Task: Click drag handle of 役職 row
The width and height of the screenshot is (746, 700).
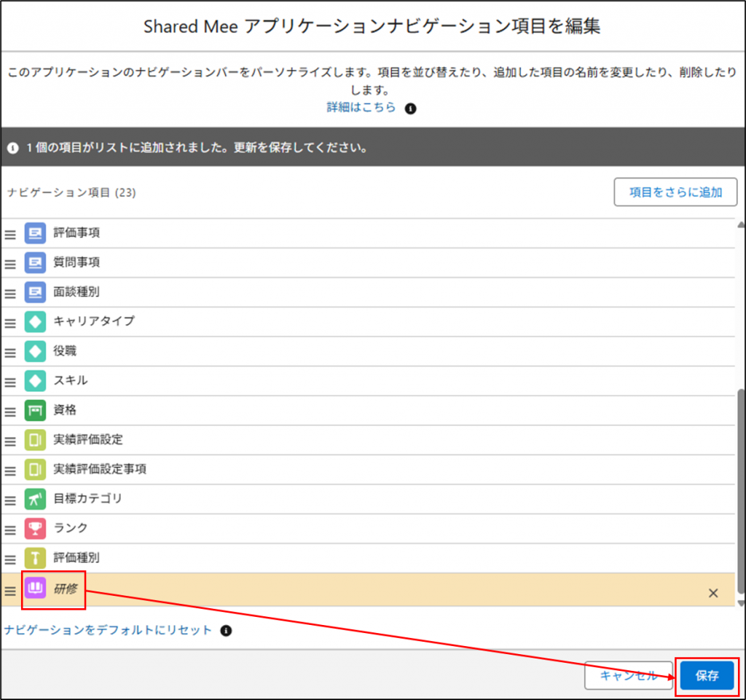Action: click(x=10, y=353)
